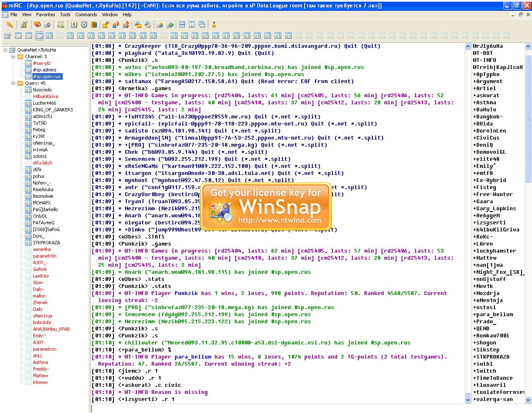Collapse the Channel: 3 folder
Screen dimensions: 532x413
point(13,57)
